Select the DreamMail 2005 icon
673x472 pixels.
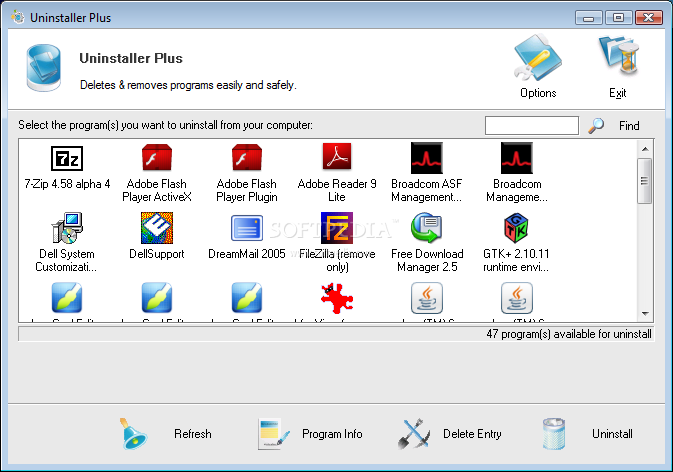[247, 228]
